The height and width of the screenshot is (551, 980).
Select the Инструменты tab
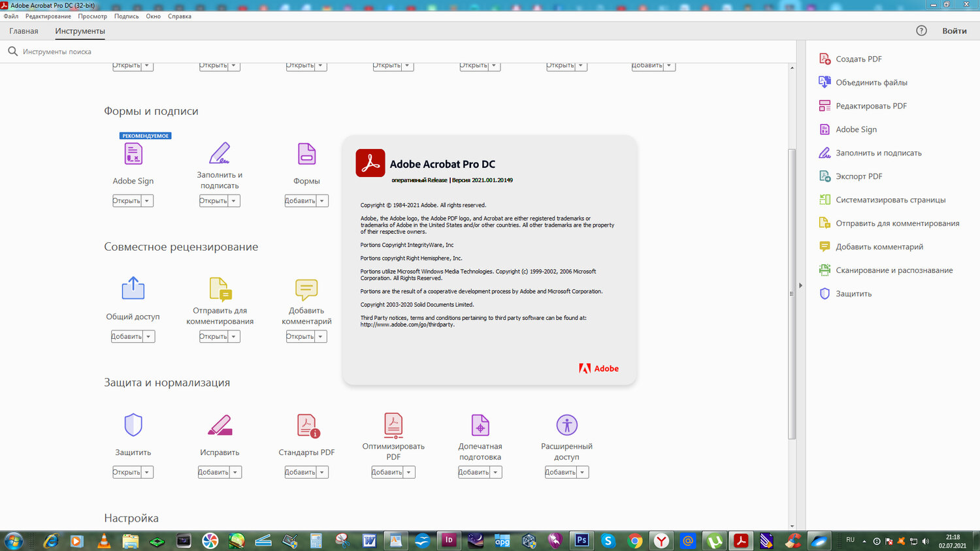pos(80,31)
